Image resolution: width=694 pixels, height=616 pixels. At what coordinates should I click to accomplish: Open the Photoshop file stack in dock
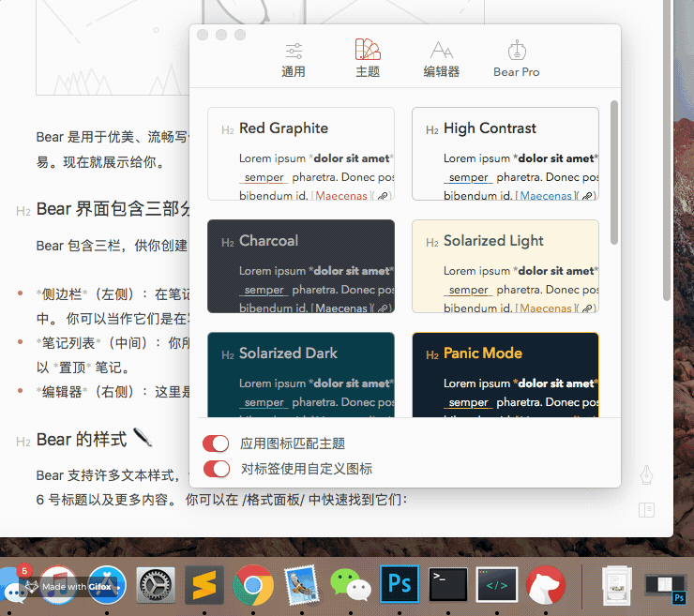coord(666,588)
